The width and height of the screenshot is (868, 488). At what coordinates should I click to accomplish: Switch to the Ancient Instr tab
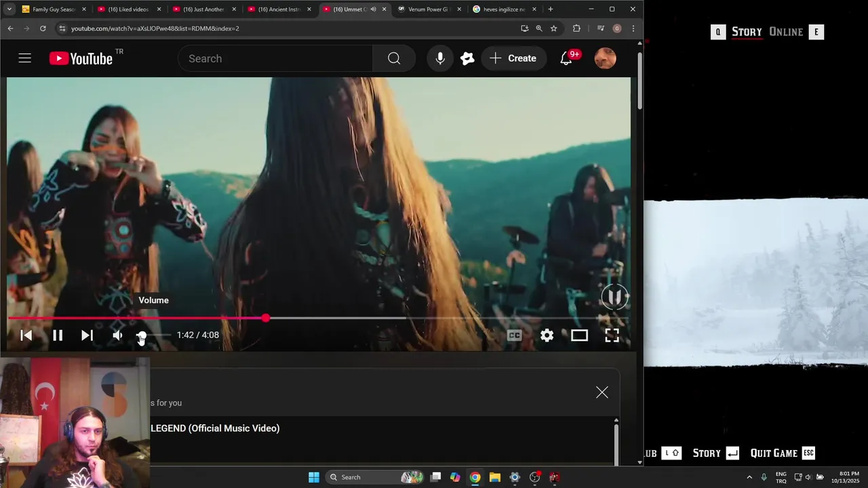(279, 9)
